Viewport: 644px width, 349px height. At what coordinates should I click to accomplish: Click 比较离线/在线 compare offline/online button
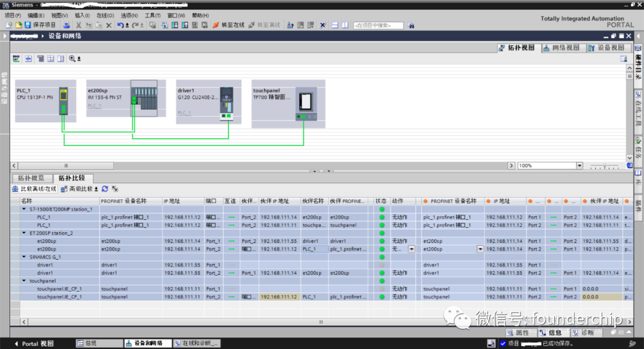[x=34, y=189]
